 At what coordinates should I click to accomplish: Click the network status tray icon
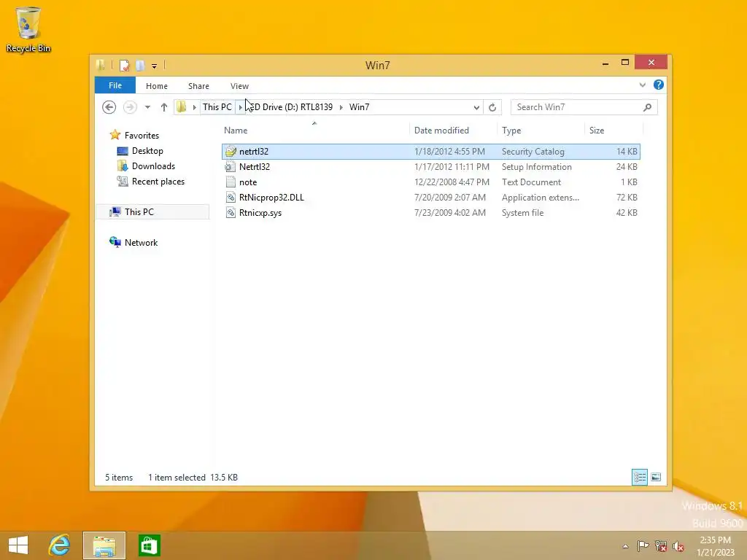pos(660,545)
